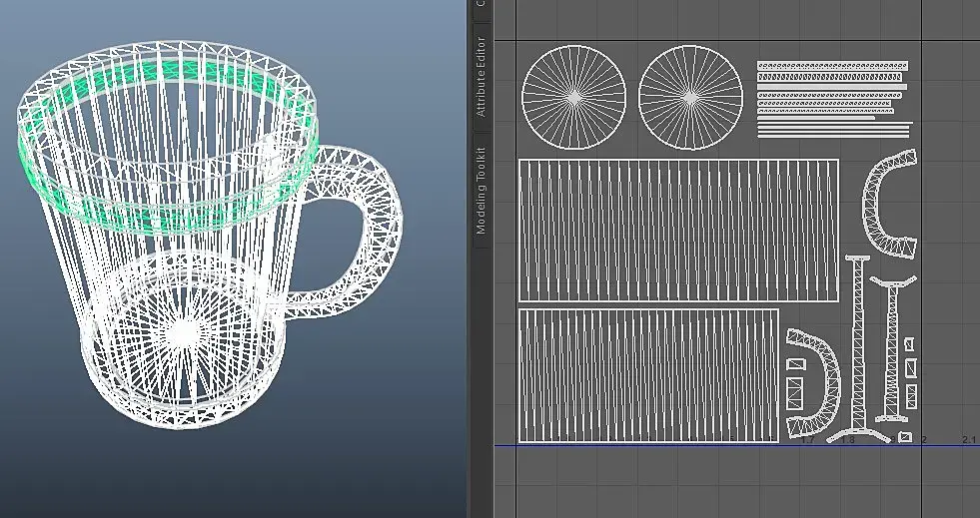The width and height of the screenshot is (980, 518).
Task: Select the lower rectangular UV shell
Action: (x=648, y=375)
